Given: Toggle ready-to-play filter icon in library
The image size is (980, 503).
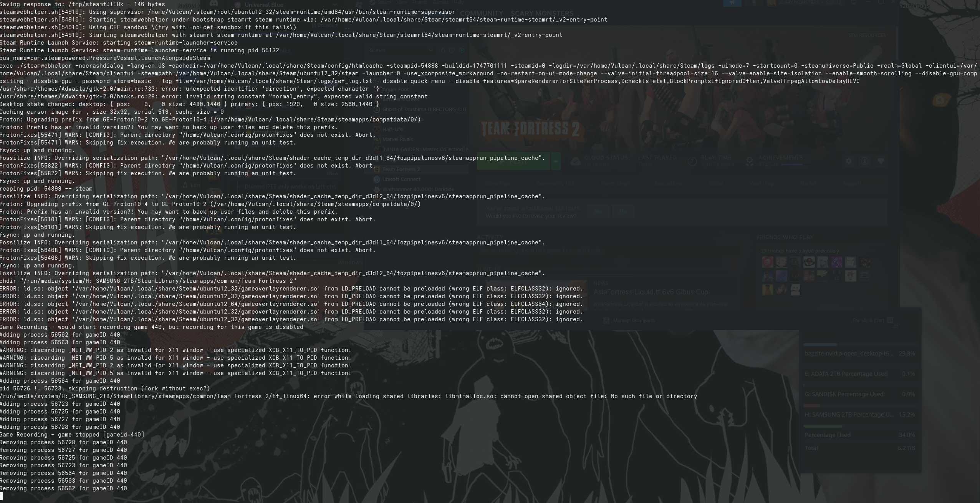Looking at the screenshot, I should (462, 50).
